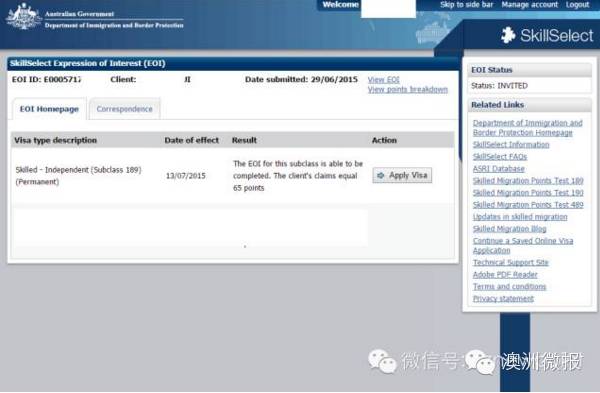Click the Date of effect column header
The width and height of the screenshot is (600, 393).
192,140
